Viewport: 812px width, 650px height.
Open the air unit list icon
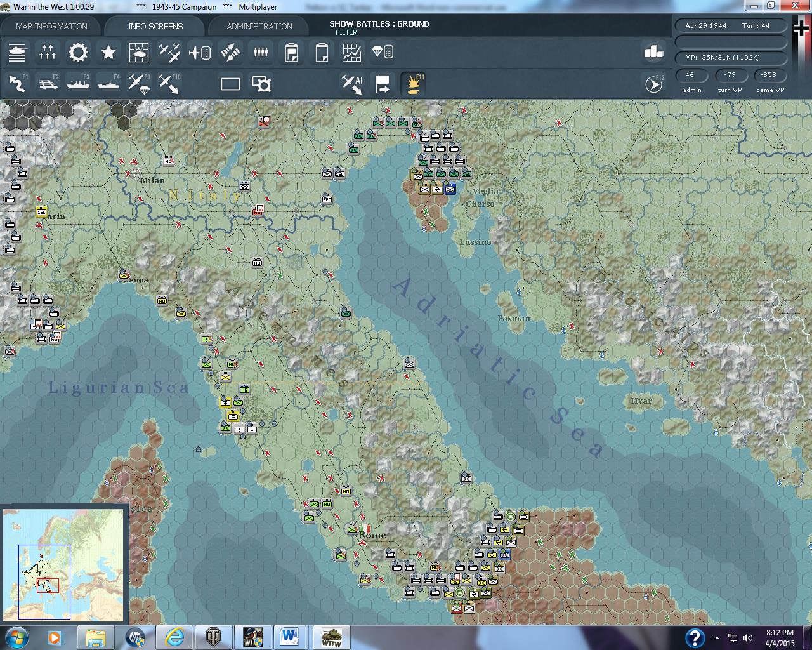click(200, 53)
